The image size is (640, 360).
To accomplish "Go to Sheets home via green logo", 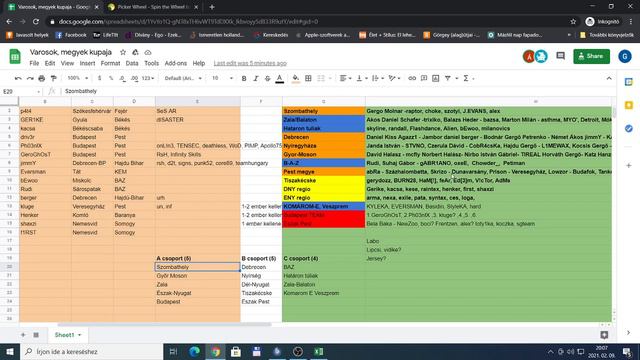I will click(x=15, y=56).
